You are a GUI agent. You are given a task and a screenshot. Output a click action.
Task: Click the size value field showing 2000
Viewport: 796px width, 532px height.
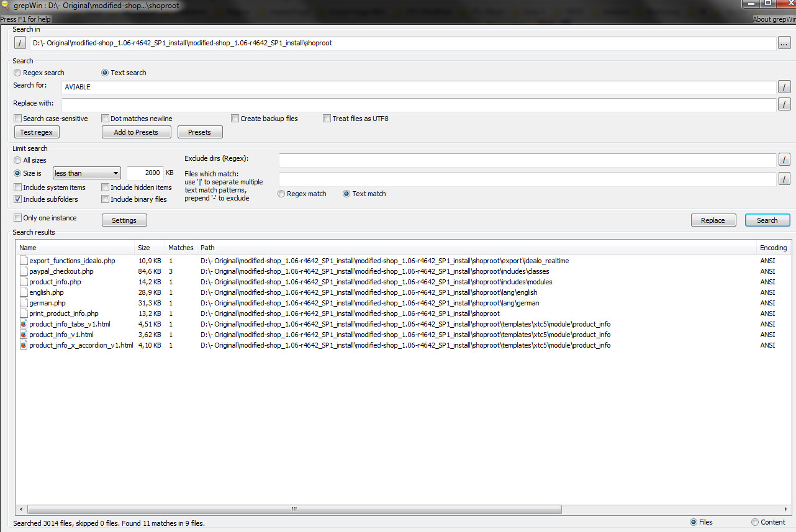tap(145, 173)
